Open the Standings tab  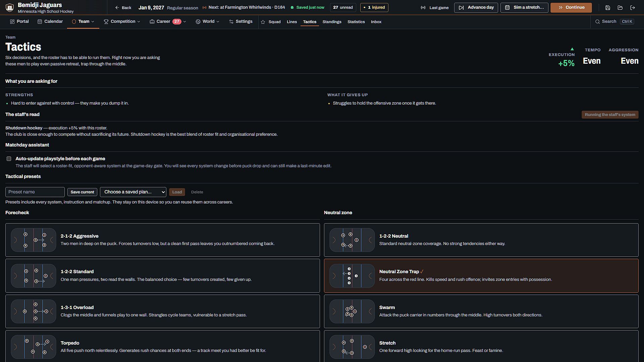click(332, 22)
